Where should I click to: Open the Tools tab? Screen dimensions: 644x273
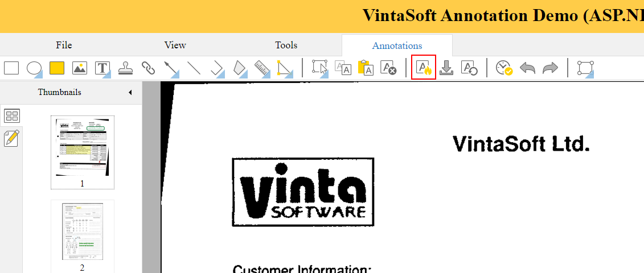tap(286, 45)
